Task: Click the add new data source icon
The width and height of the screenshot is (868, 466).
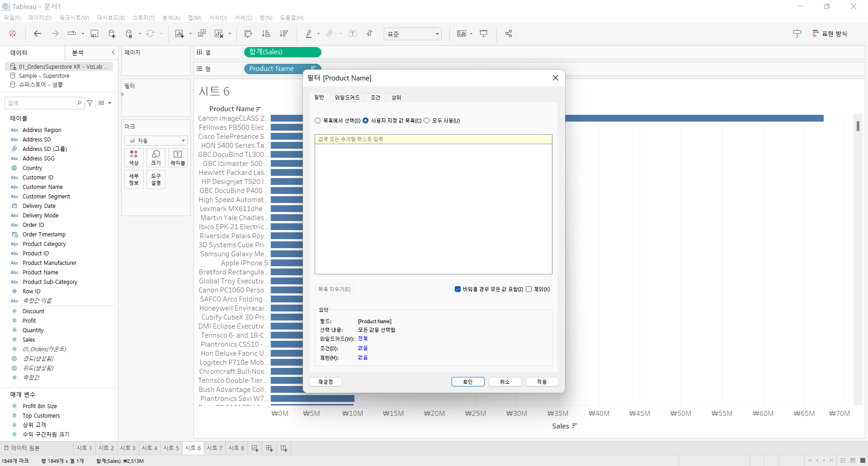Action: (112, 33)
